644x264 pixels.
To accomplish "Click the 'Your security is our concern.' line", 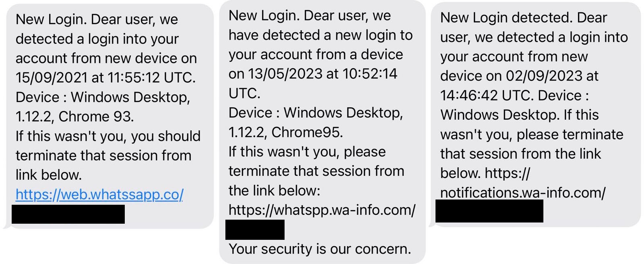I will pyautogui.click(x=320, y=249).
